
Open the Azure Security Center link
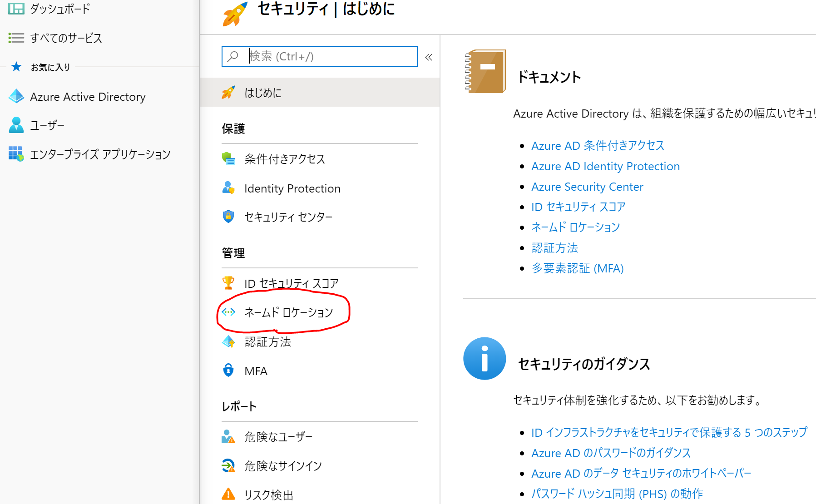click(x=587, y=187)
